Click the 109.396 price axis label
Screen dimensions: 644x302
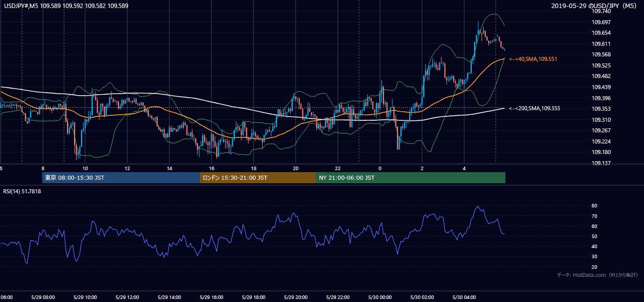[601, 98]
